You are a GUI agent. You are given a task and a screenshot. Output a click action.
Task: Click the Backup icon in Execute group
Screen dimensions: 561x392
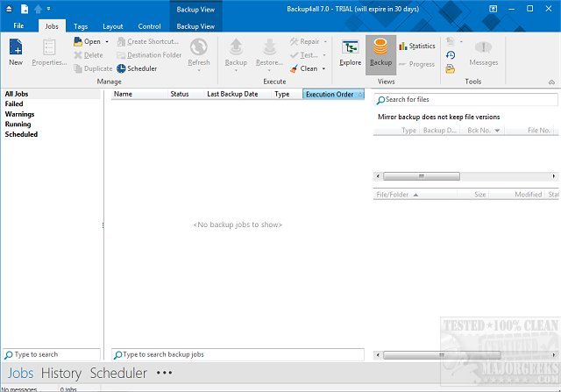[236, 47]
